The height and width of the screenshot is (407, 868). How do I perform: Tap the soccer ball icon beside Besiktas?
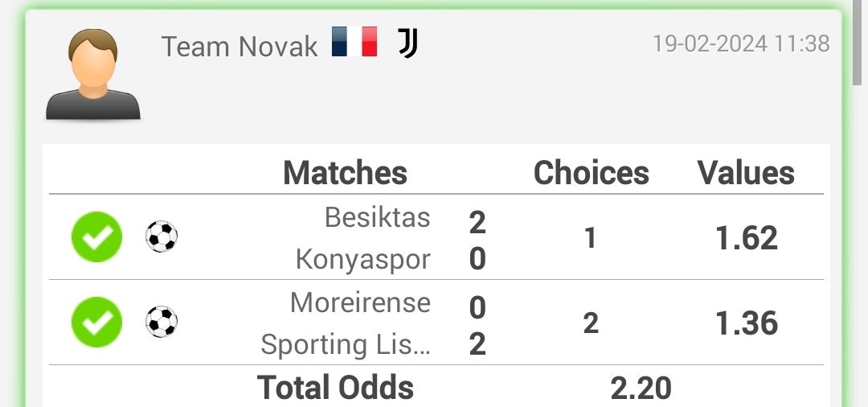tap(162, 236)
